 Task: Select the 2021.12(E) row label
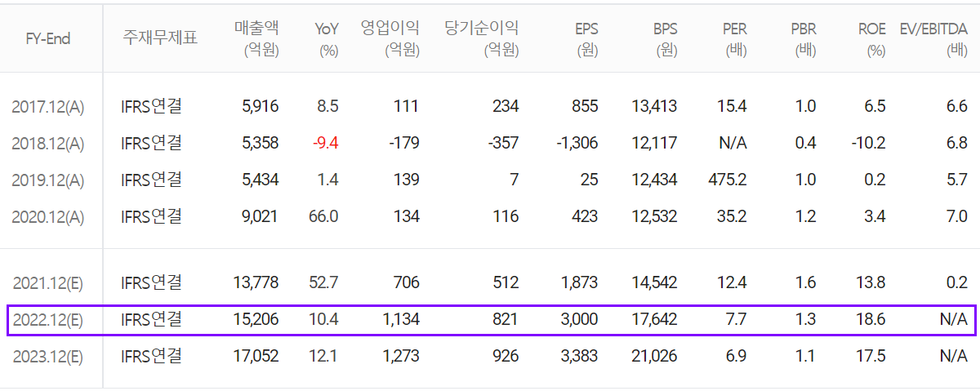click(x=48, y=282)
